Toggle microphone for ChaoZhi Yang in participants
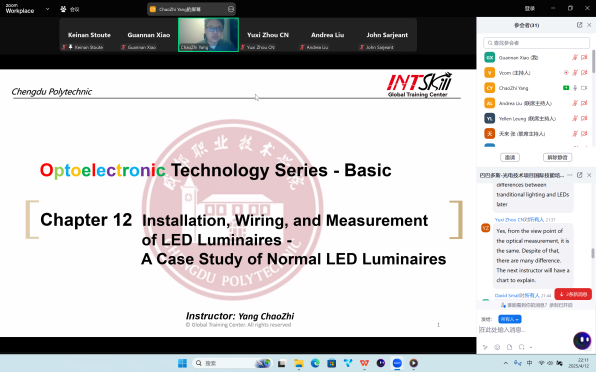 coord(575,88)
